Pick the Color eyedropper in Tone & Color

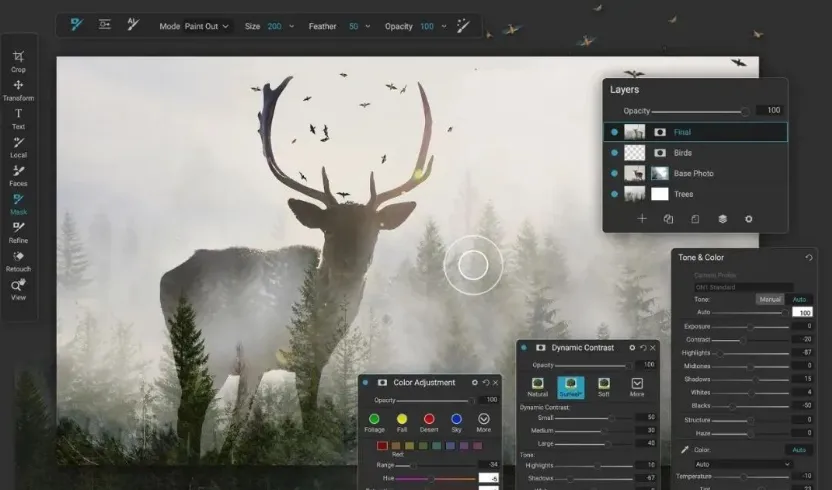pyautogui.click(x=685, y=450)
